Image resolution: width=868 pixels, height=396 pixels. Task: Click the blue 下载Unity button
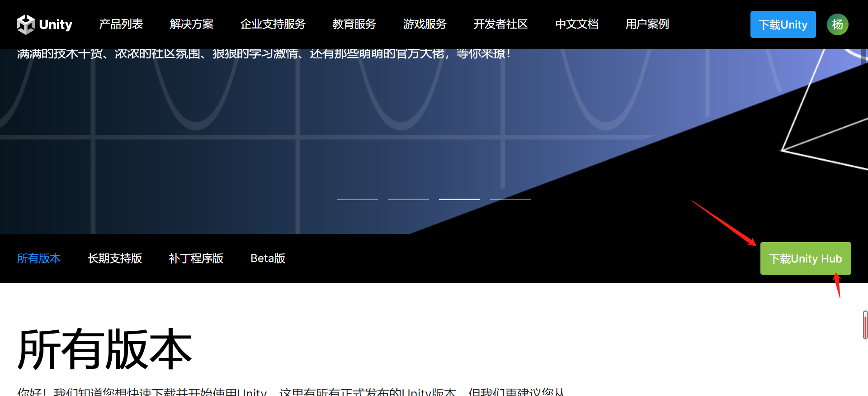783,24
